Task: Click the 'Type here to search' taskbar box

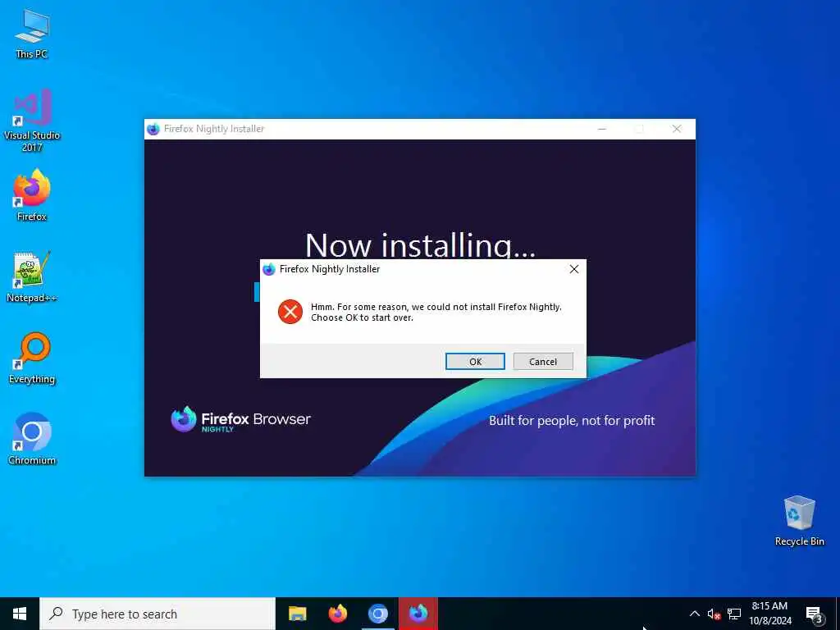Action: [157, 614]
